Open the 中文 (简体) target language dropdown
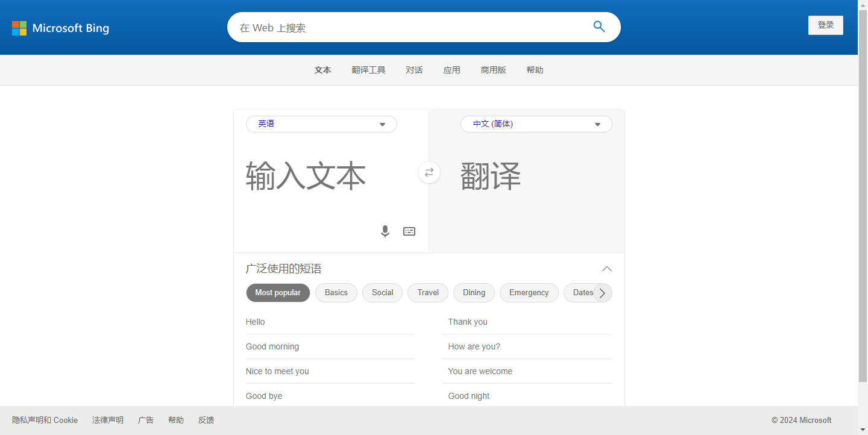Viewport: 868px width, 435px height. click(x=536, y=124)
